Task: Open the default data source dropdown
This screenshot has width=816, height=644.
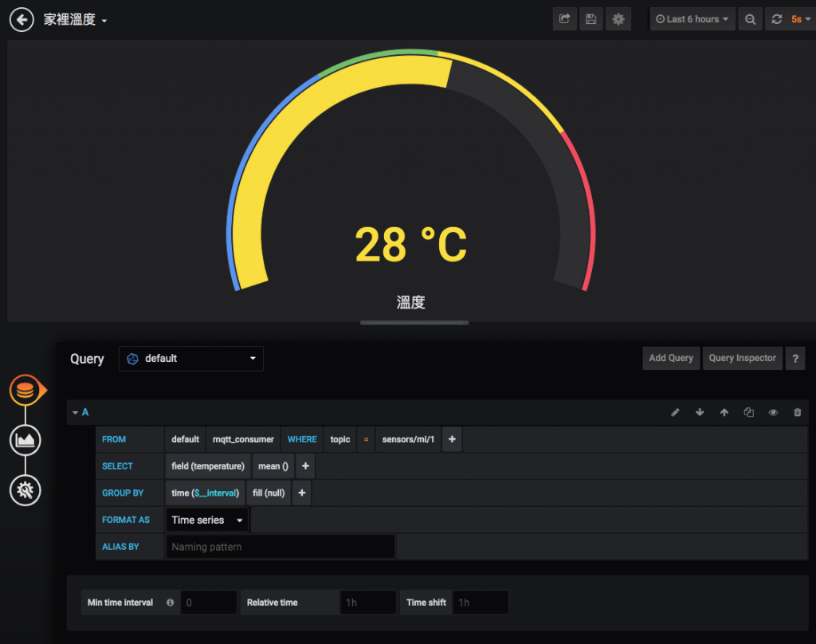Action: 191,359
